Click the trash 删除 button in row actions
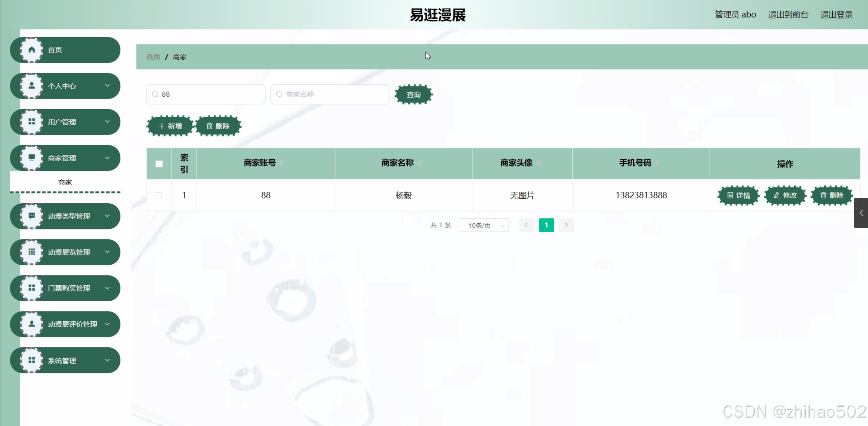The image size is (868, 426). pos(831,195)
